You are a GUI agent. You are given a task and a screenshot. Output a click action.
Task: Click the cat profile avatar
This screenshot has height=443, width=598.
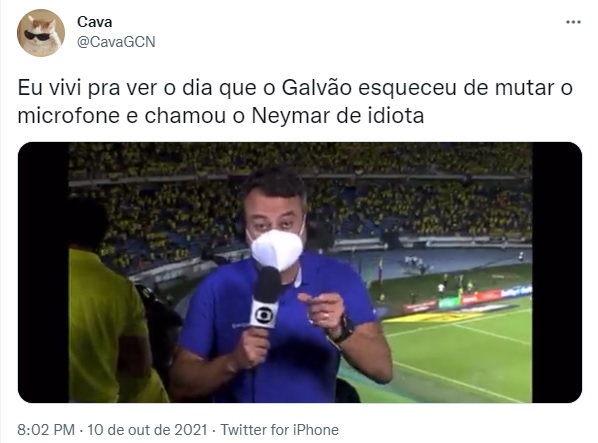41,33
